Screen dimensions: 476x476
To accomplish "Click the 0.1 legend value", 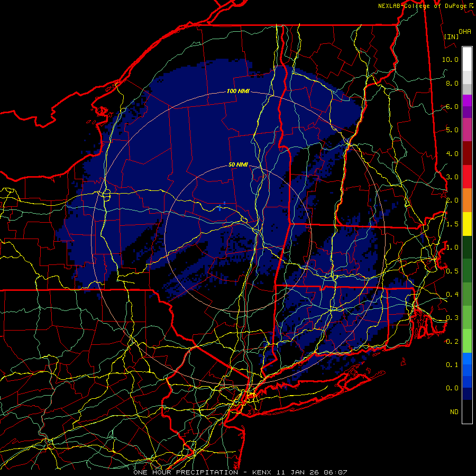I will 452,365.
